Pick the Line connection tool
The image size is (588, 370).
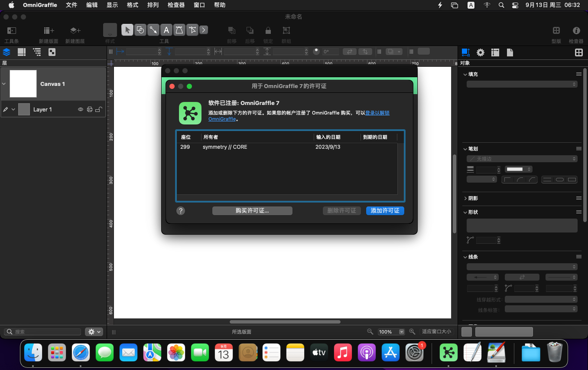point(153,30)
